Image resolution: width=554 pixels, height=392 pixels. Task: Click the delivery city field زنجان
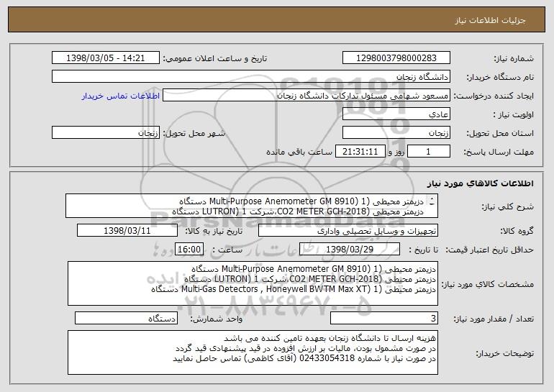coord(106,133)
